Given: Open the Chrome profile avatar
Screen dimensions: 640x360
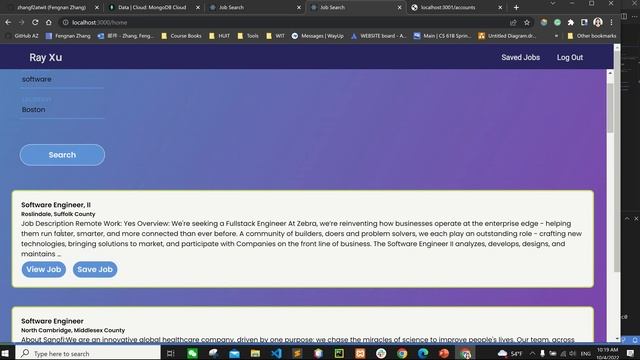Looking at the screenshot, I should [x=598, y=22].
